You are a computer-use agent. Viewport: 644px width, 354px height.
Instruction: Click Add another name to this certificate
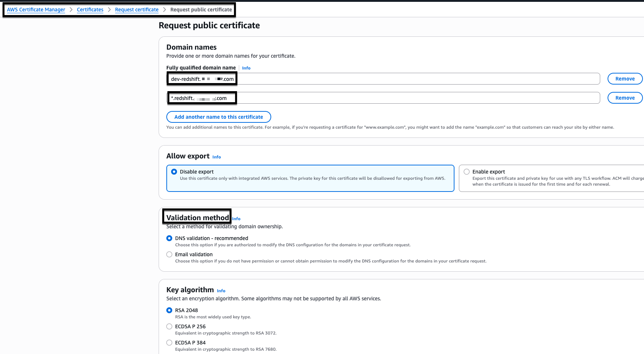pos(218,117)
